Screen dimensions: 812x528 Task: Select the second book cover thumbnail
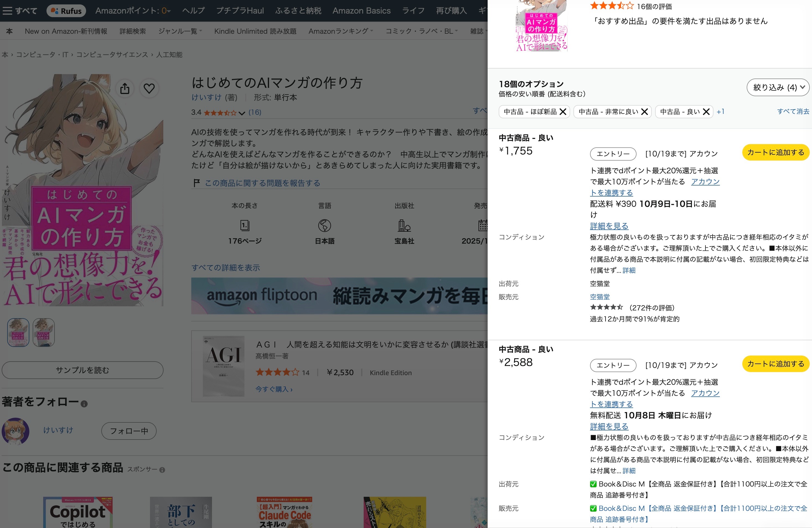(44, 332)
